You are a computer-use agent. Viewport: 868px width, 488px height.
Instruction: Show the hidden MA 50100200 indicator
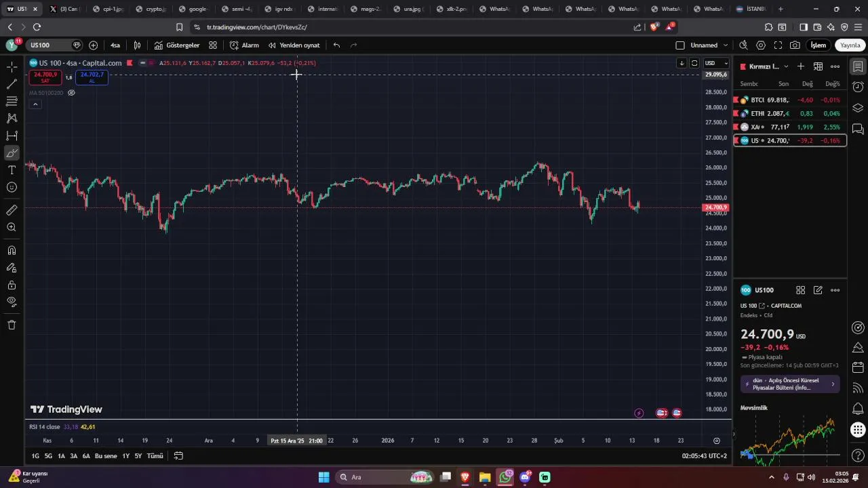(x=71, y=93)
